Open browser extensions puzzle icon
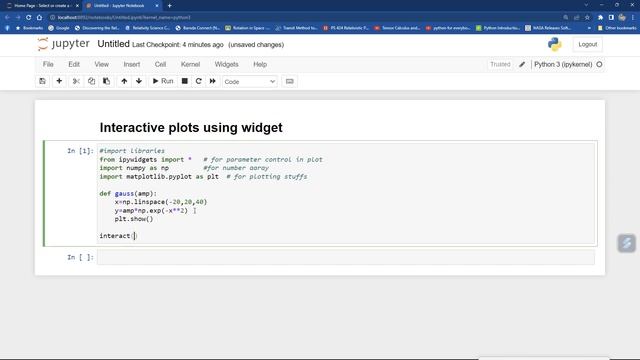 pyautogui.click(x=600, y=18)
